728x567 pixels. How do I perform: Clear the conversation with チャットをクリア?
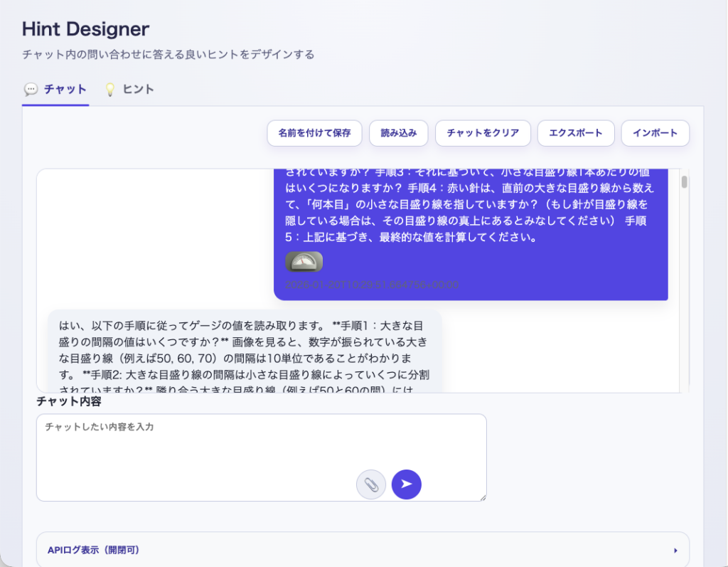(x=483, y=133)
